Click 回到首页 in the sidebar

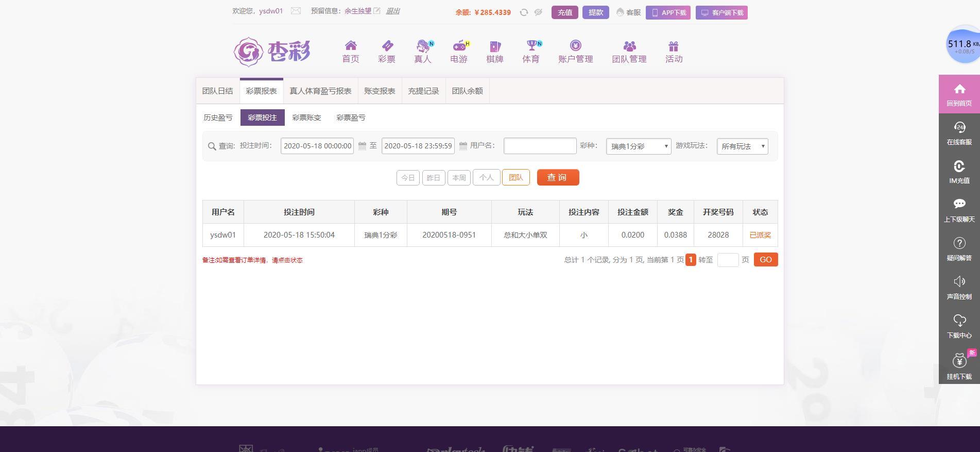[x=959, y=94]
